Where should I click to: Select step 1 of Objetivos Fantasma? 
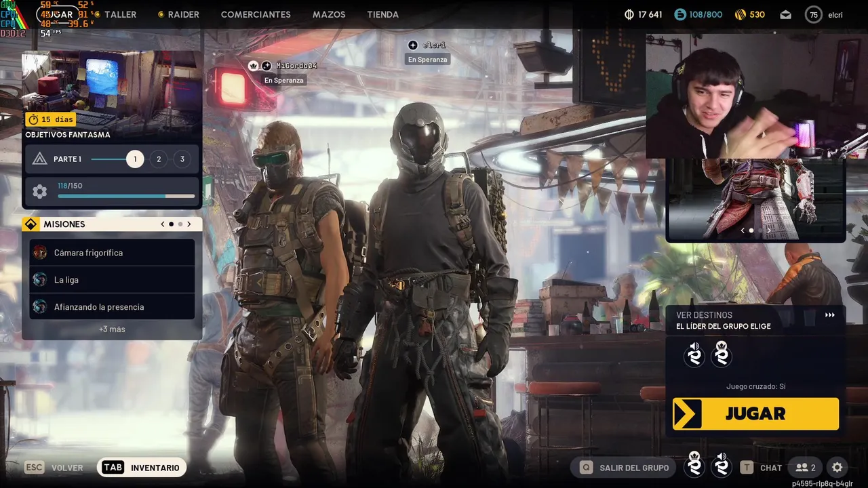pyautogui.click(x=135, y=159)
